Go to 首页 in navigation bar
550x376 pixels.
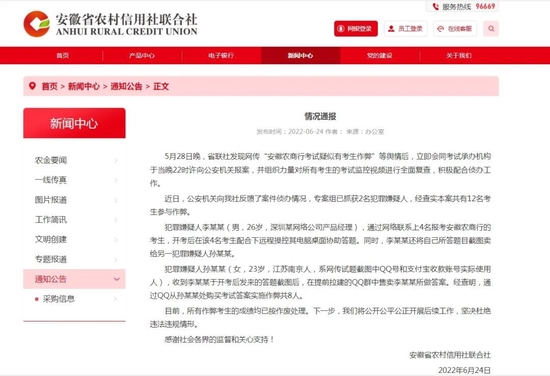coord(63,55)
